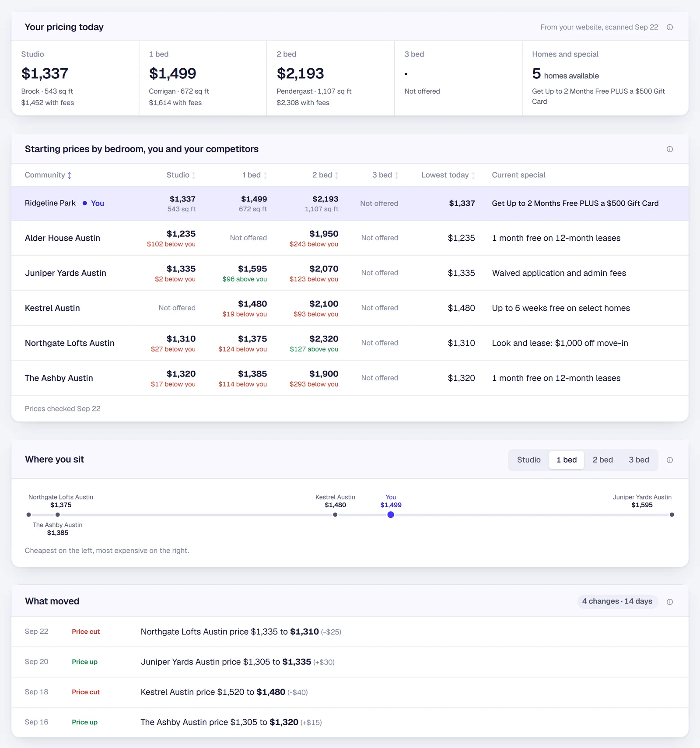Sort table by 2 bed column
The width and height of the screenshot is (700, 748).
click(325, 175)
